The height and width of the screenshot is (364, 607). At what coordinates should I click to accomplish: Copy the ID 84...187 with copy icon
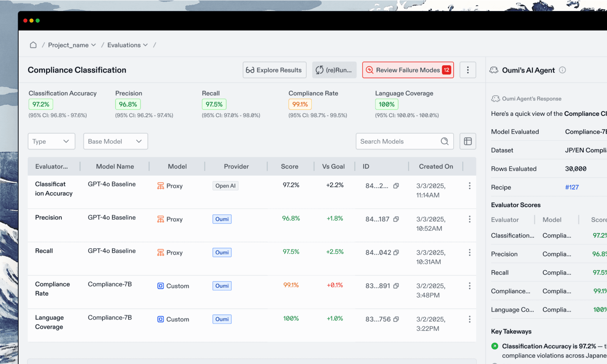[x=396, y=219]
